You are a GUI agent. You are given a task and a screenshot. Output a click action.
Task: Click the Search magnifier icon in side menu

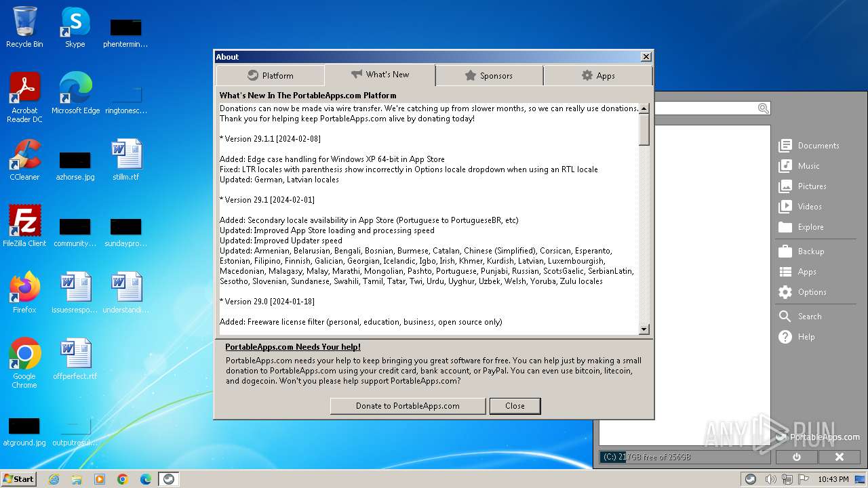click(x=785, y=317)
